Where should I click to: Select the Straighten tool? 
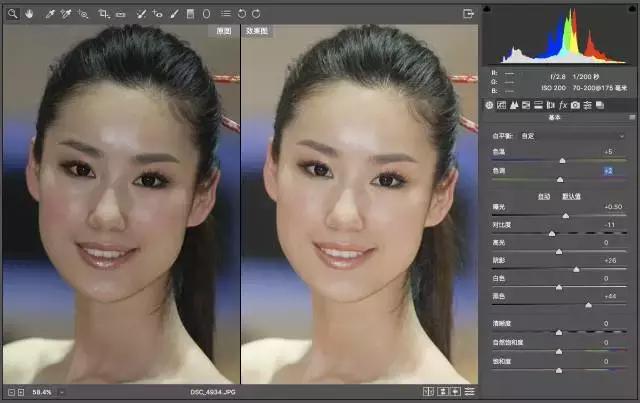(120, 14)
